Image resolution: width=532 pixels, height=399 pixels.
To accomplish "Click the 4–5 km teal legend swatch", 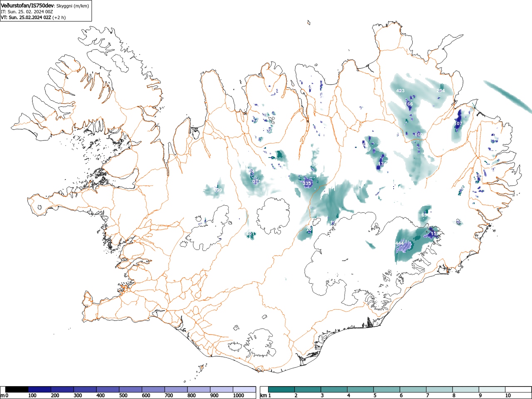I will 361,389.
